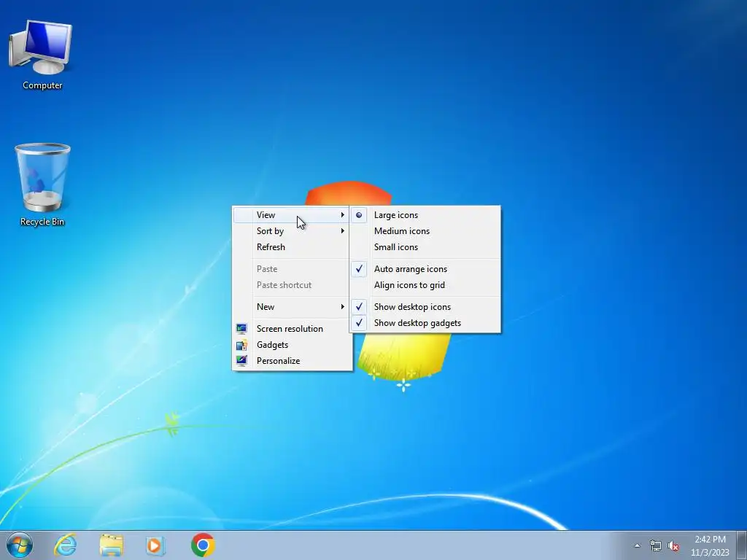Viewport: 747px width, 560px height.
Task: Click the Show desktop strip at taskbar end
Action: [x=742, y=545]
